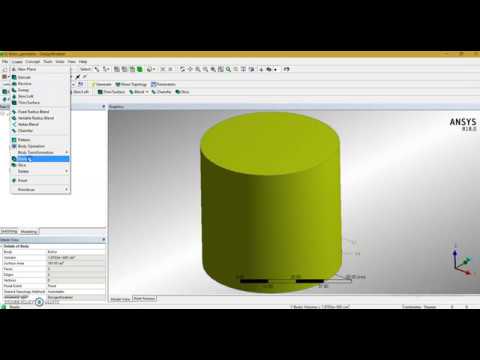Click the Generate toolbar button
Image resolution: width=480 pixels, height=360 pixels.
[101, 84]
